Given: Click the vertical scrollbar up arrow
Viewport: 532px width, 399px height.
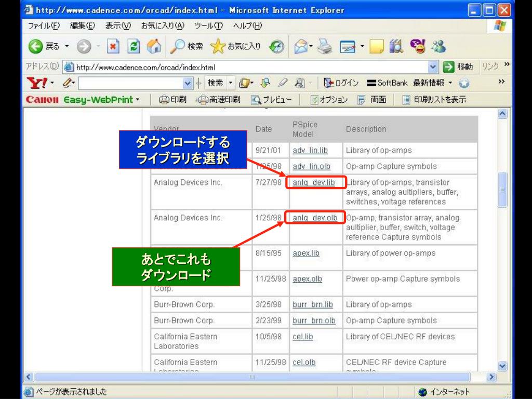Looking at the screenshot, I should [x=502, y=114].
